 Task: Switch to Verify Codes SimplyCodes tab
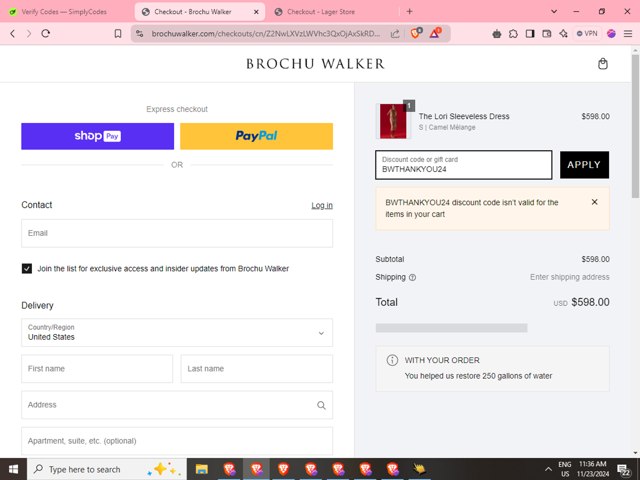(x=64, y=12)
